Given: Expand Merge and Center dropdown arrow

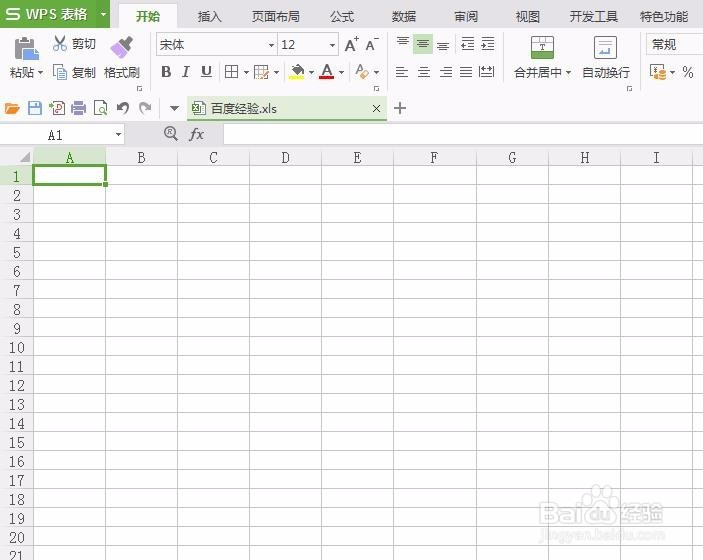Looking at the screenshot, I should click(x=568, y=72).
